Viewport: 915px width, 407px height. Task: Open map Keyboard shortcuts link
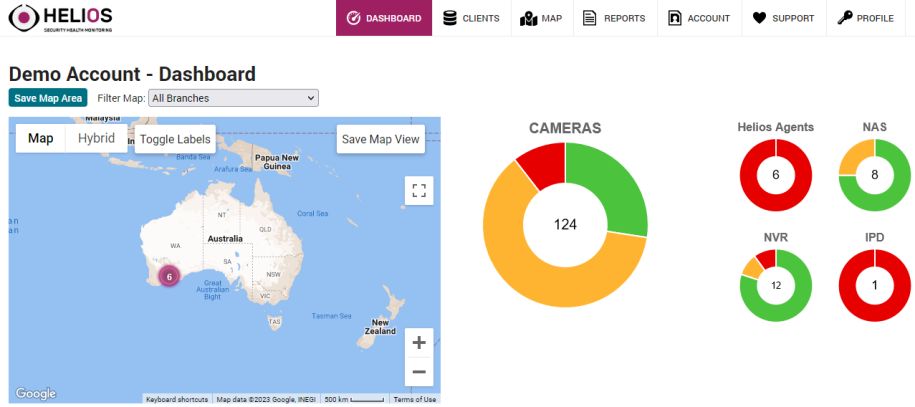(x=177, y=399)
